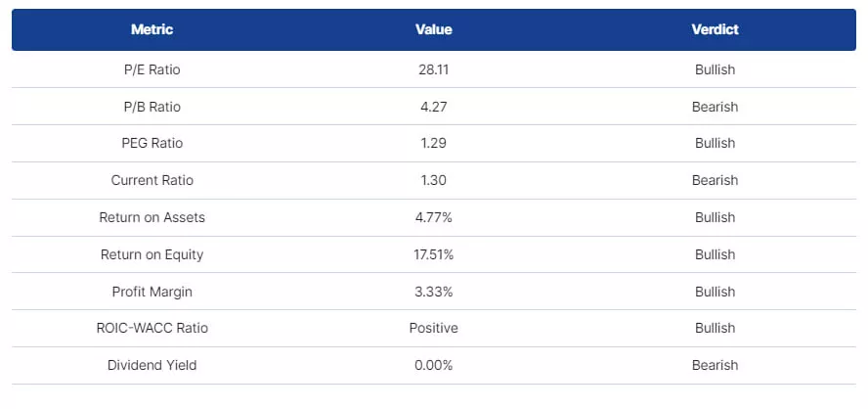This screenshot has height=409, width=868.
Task: Click the Verdict column header
Action: [715, 29]
